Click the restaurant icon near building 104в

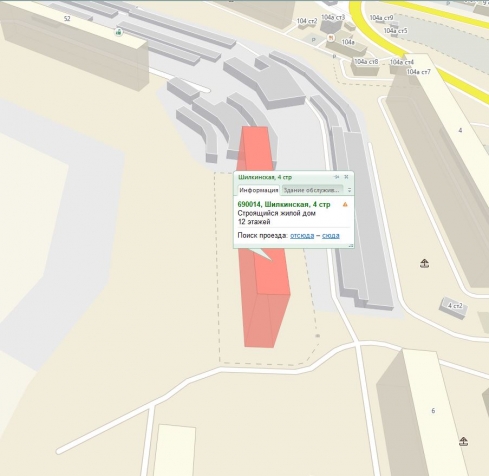pos(331,38)
